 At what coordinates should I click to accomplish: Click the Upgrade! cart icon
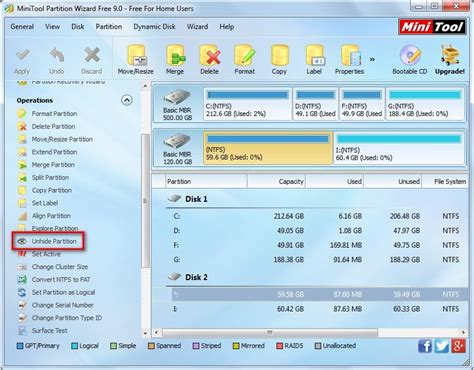click(x=450, y=55)
